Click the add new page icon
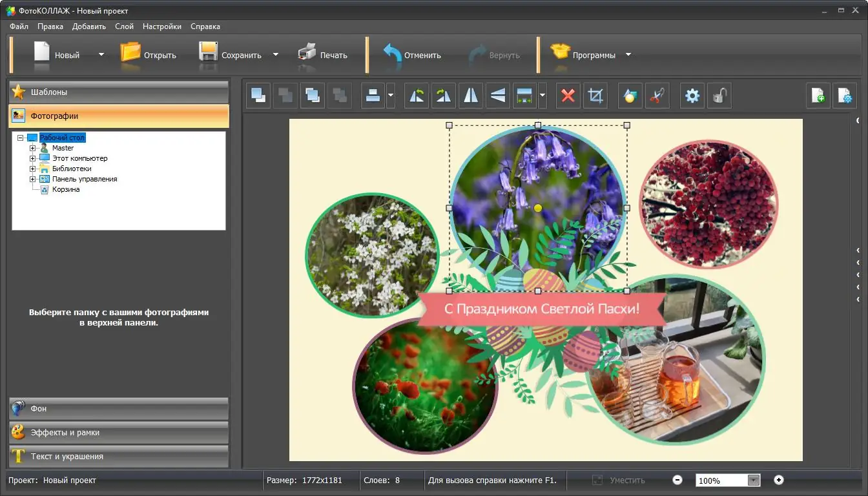868x496 pixels. coord(818,96)
